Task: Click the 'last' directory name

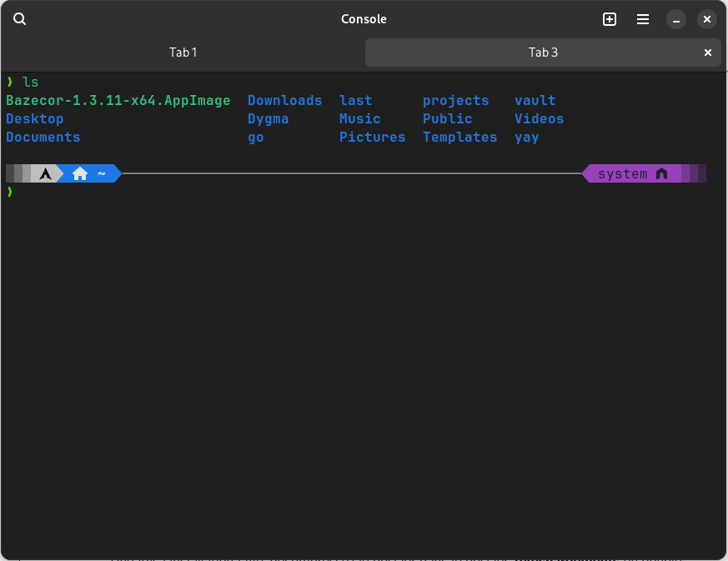Action: click(x=355, y=100)
